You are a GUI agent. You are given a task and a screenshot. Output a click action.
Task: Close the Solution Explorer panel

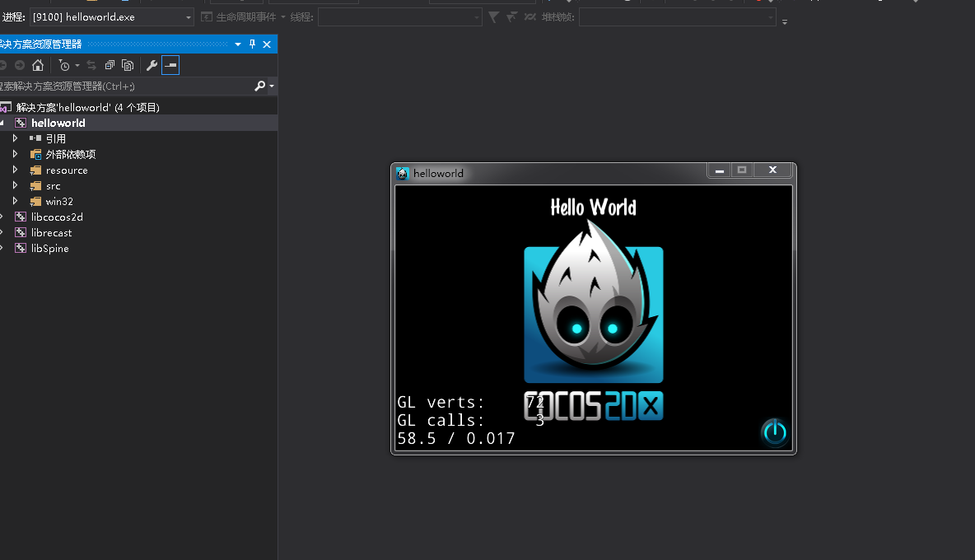click(267, 44)
